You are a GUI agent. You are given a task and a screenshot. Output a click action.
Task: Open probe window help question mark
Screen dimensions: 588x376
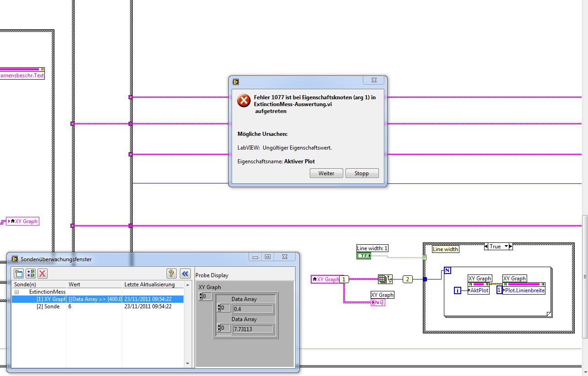click(x=171, y=274)
